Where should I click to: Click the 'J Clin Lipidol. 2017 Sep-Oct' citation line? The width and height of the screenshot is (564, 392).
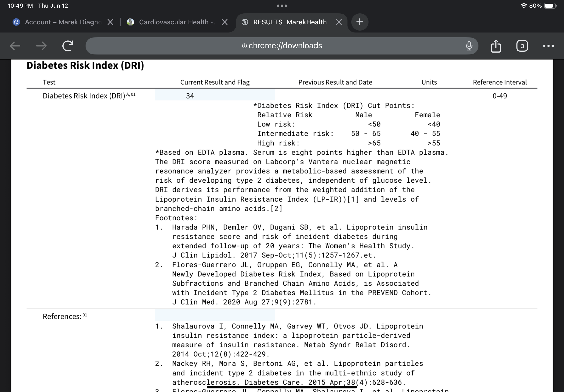point(274,255)
